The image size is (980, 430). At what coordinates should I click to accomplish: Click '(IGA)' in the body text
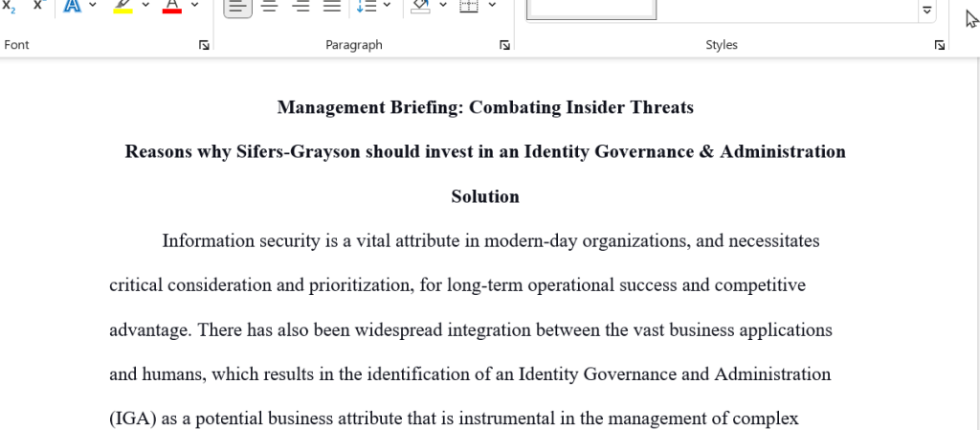pyautogui.click(x=133, y=419)
